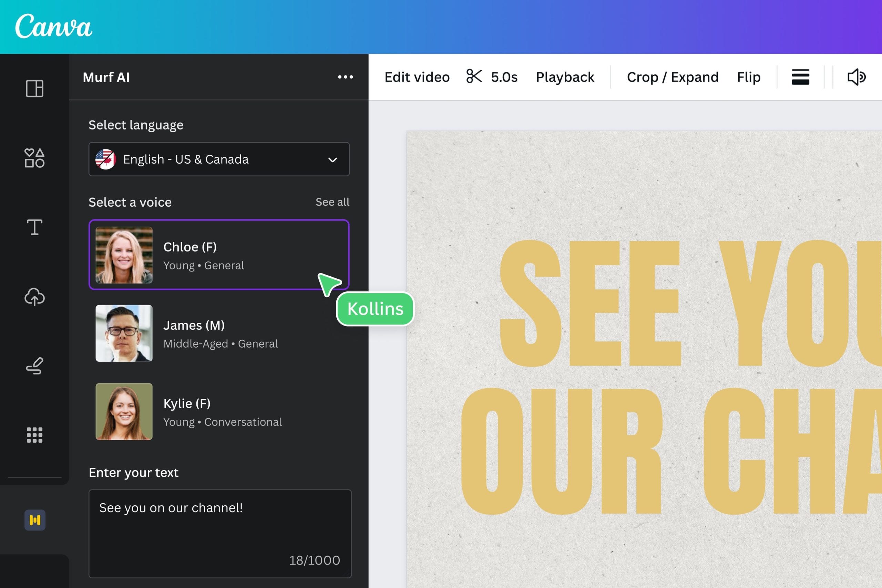Screen dimensions: 882x588
Task: Open the Design templates sidebar icon
Action: pos(34,89)
